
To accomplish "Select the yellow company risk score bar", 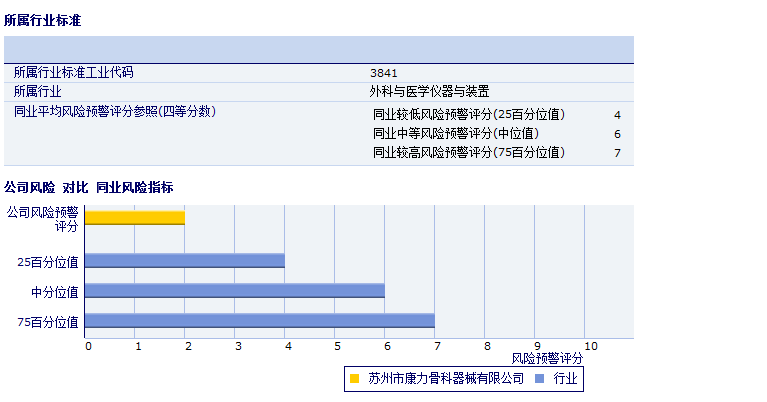I will click(x=135, y=217).
